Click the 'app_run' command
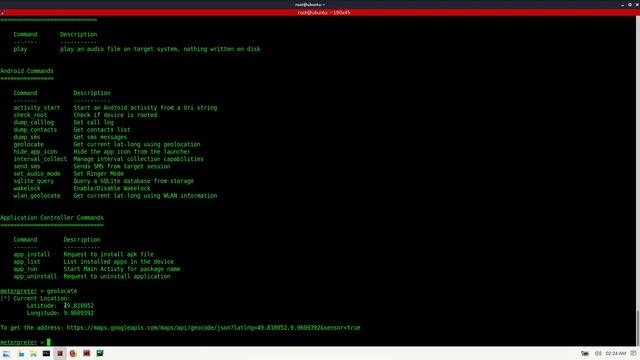 (25, 269)
